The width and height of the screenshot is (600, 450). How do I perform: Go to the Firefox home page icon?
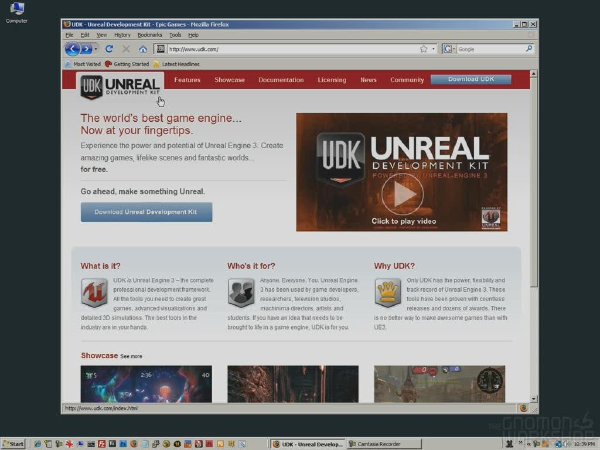pos(143,49)
